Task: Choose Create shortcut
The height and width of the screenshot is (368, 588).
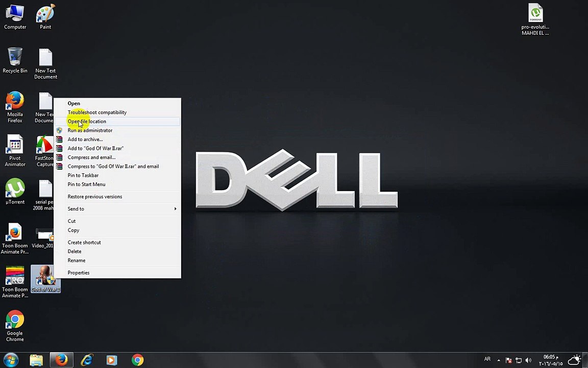Action: click(117, 242)
